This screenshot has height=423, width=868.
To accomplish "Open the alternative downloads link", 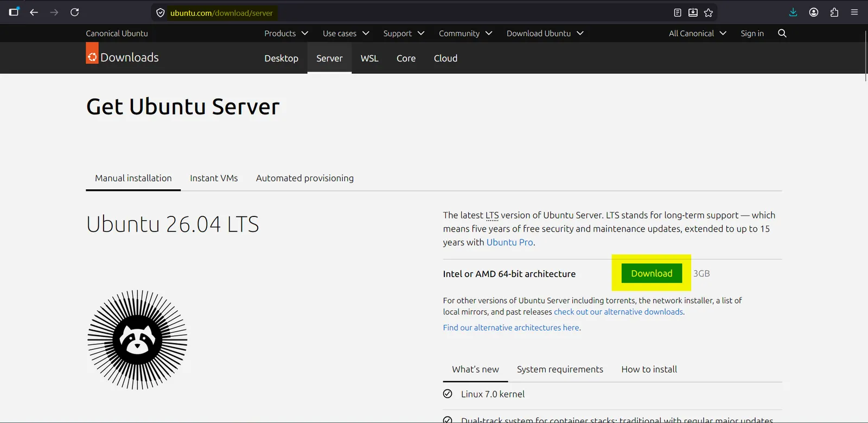I will [618, 312].
